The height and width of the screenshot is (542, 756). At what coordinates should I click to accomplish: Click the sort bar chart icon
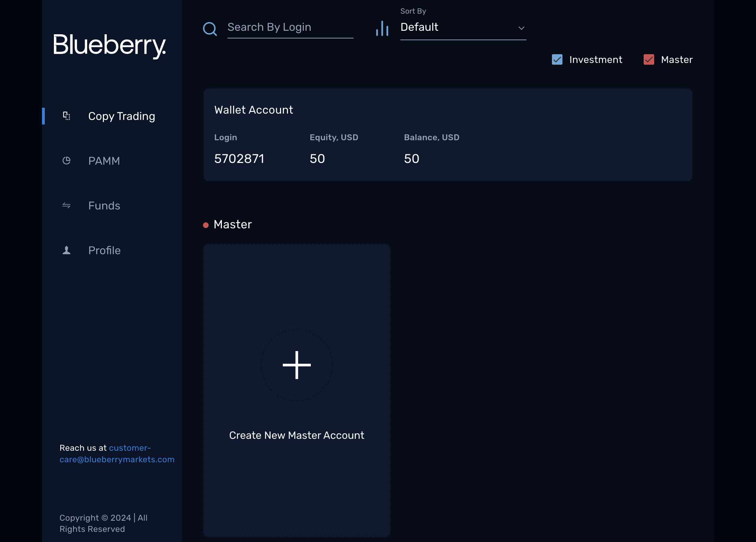point(382,28)
